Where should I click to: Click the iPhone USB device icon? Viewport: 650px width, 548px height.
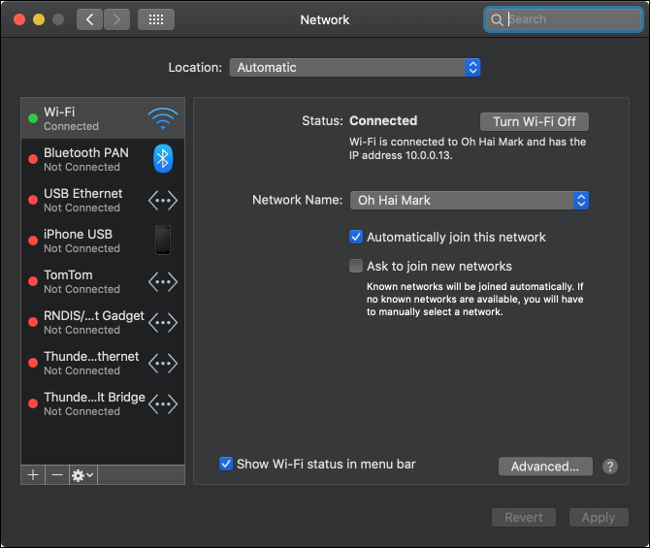click(162, 241)
